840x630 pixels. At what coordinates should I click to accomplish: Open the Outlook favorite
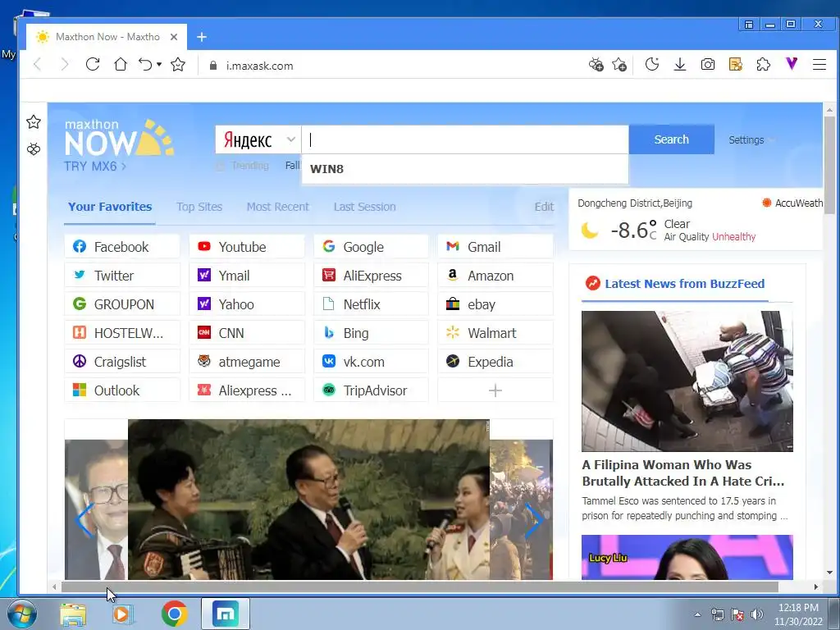point(122,390)
